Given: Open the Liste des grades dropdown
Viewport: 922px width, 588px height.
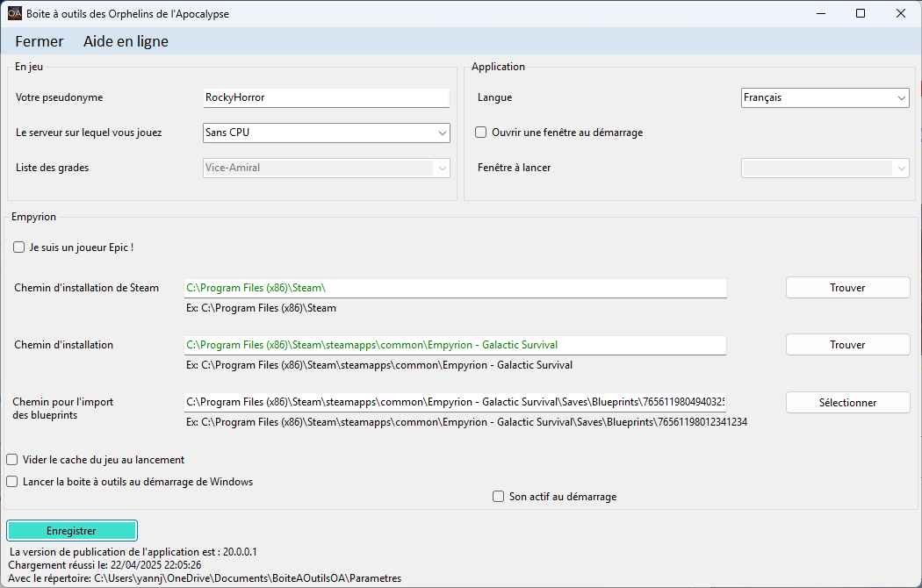Looking at the screenshot, I should click(326, 168).
